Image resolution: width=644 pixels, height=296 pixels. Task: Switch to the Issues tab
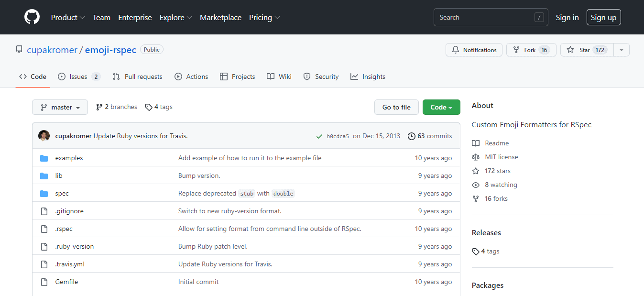79,77
